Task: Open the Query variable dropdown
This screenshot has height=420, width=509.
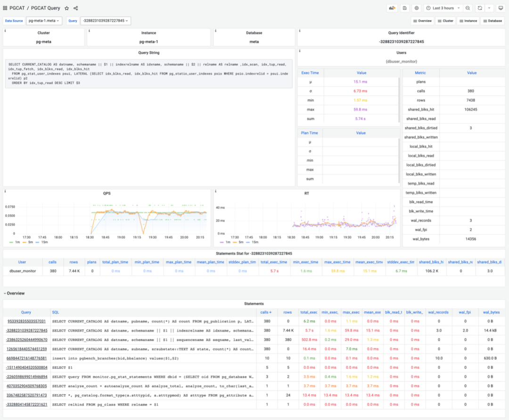Action: [x=106, y=21]
